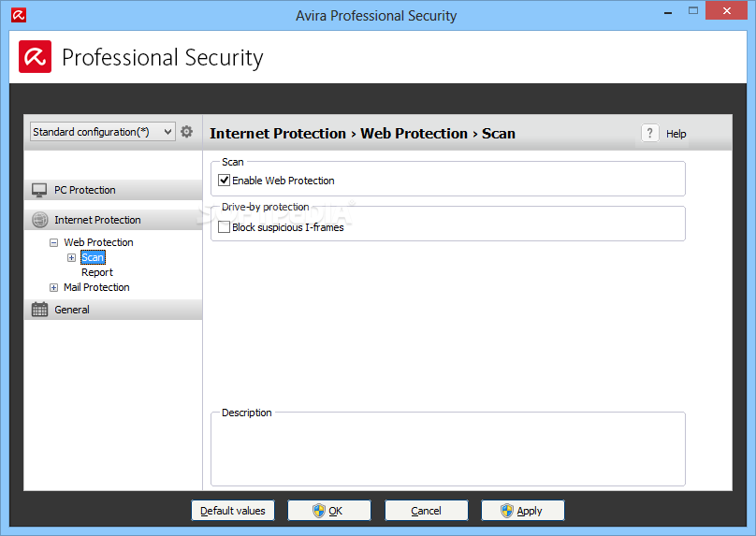Screen dimensions: 756x536
Task: Click the Internet Protection globe icon
Action: pyautogui.click(x=39, y=220)
